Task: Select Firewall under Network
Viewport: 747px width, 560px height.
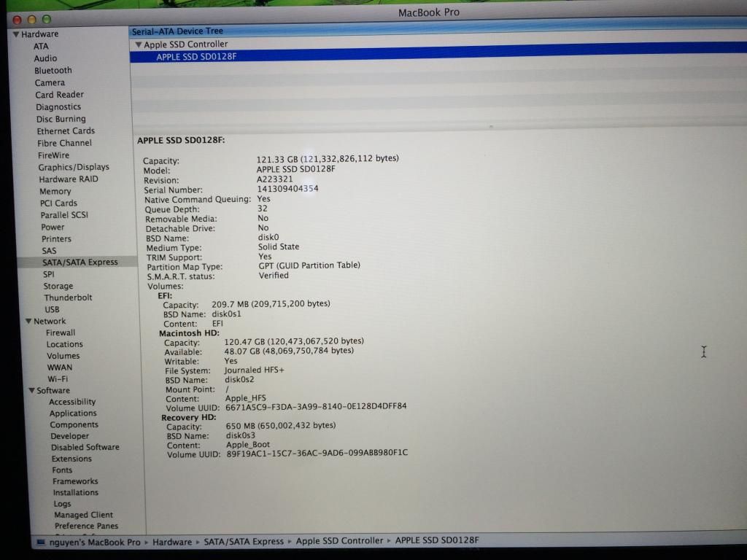Action: point(61,332)
